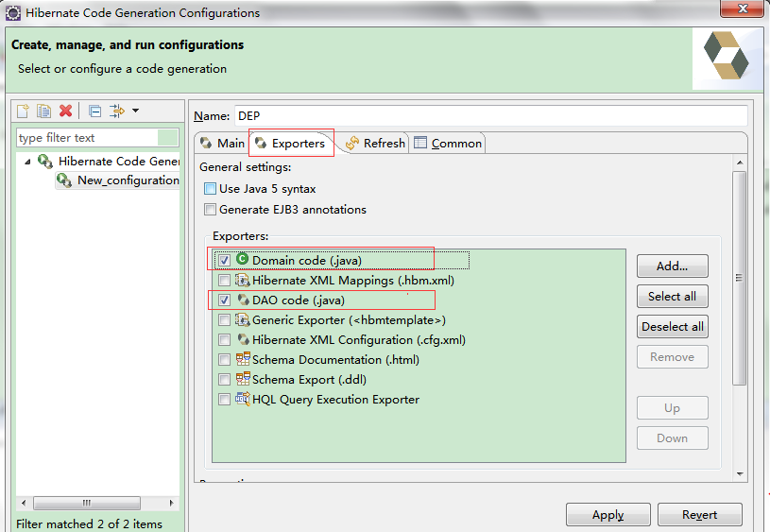770x532 pixels.
Task: Click the New_configuration item icon
Action: [64, 180]
